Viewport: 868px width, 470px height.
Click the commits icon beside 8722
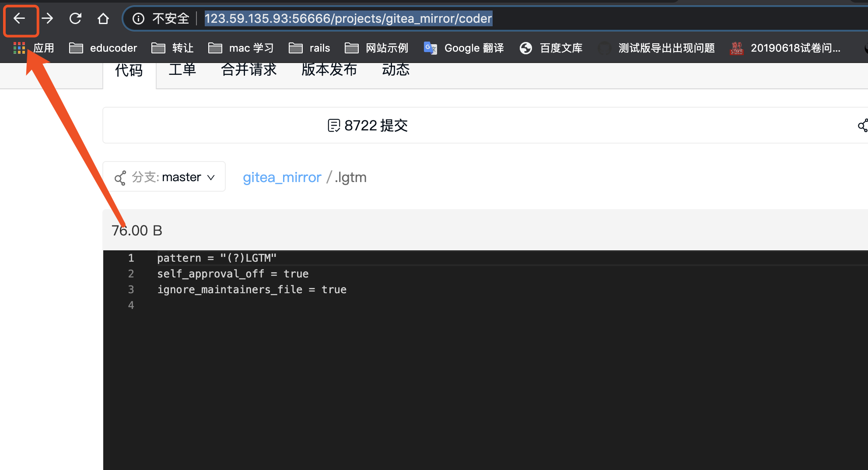334,126
